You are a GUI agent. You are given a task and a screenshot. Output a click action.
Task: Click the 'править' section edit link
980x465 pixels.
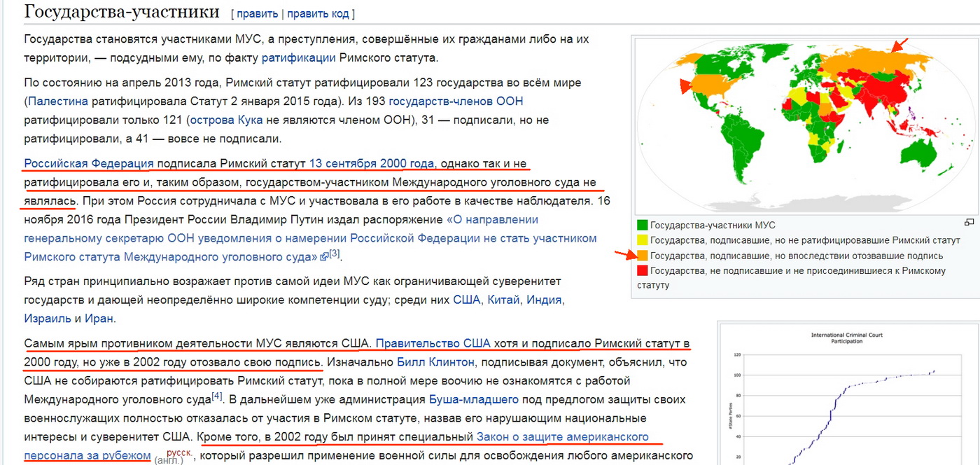click(x=258, y=13)
